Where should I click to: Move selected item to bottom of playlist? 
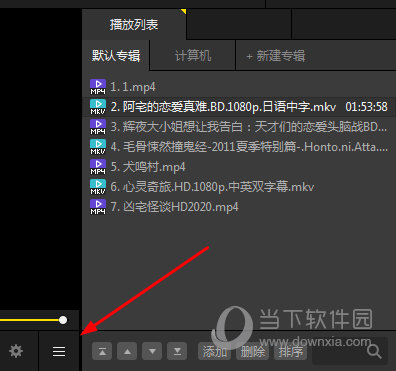tap(177, 351)
